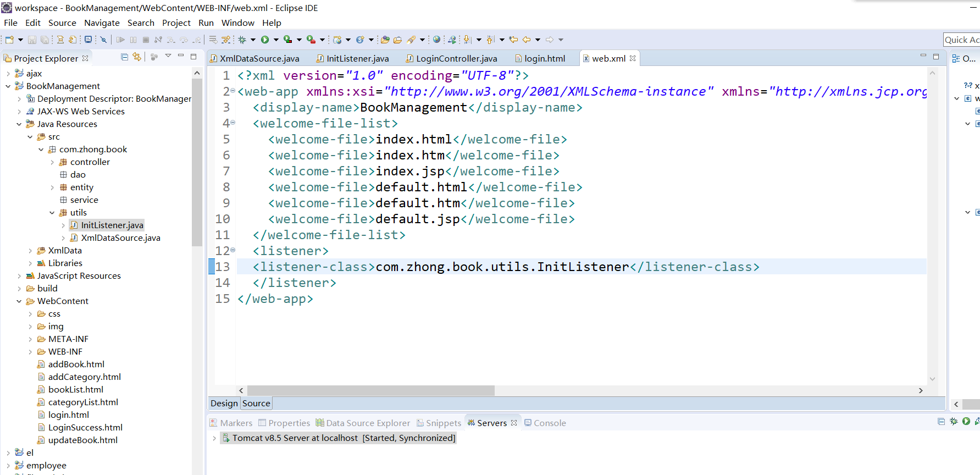Open the Navigate menu
This screenshot has width=980, height=475.
click(102, 23)
